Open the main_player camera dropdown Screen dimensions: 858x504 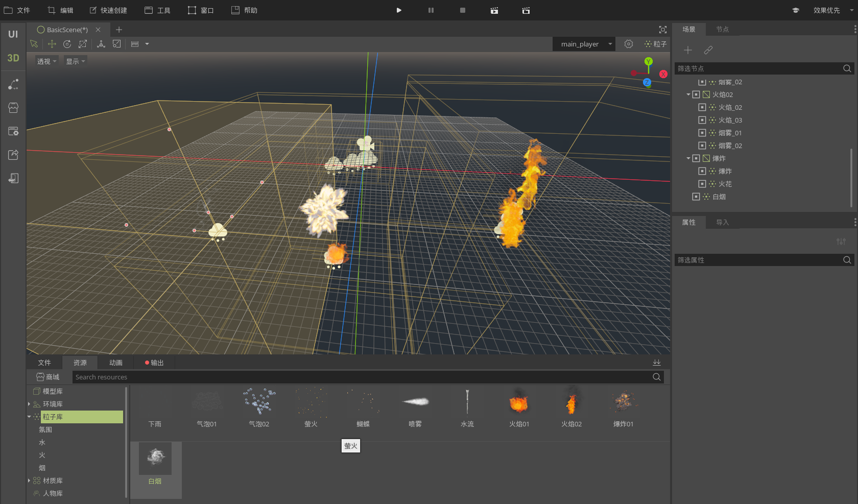(x=584, y=44)
